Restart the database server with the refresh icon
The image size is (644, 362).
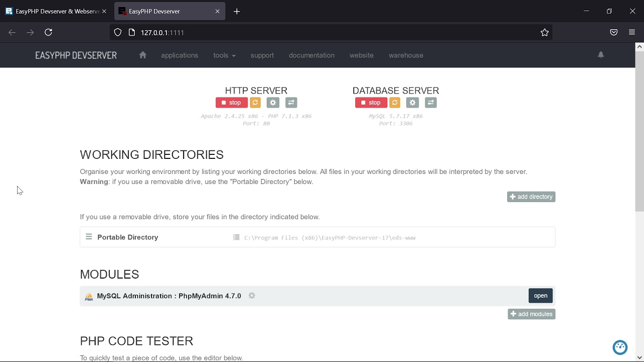(x=395, y=103)
